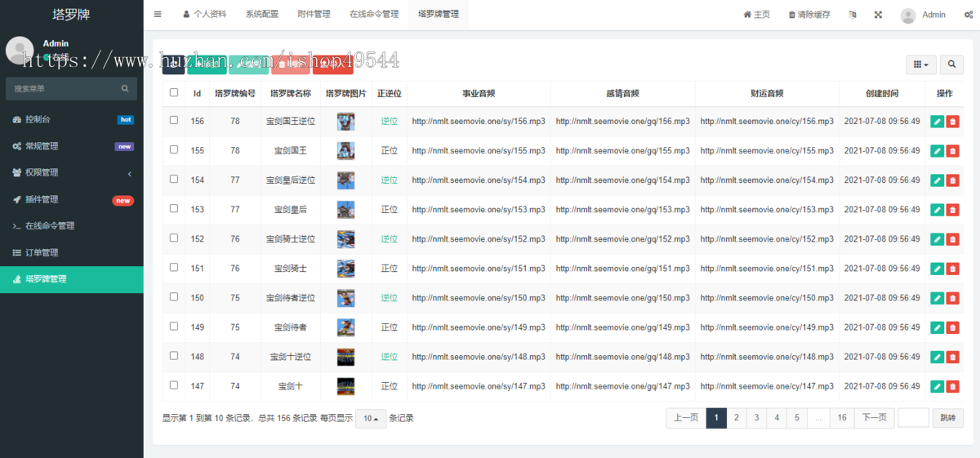
Task: Click the 逆位 status in row 156
Action: (x=389, y=122)
